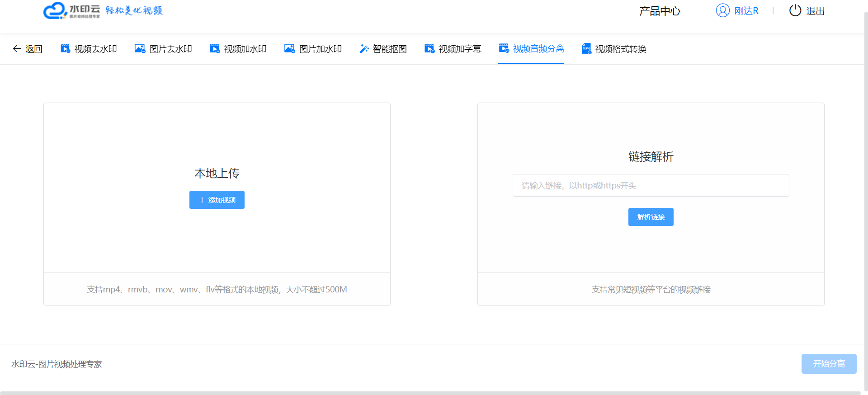
Task: Click the 视频加水印 video icon
Action: coord(215,49)
